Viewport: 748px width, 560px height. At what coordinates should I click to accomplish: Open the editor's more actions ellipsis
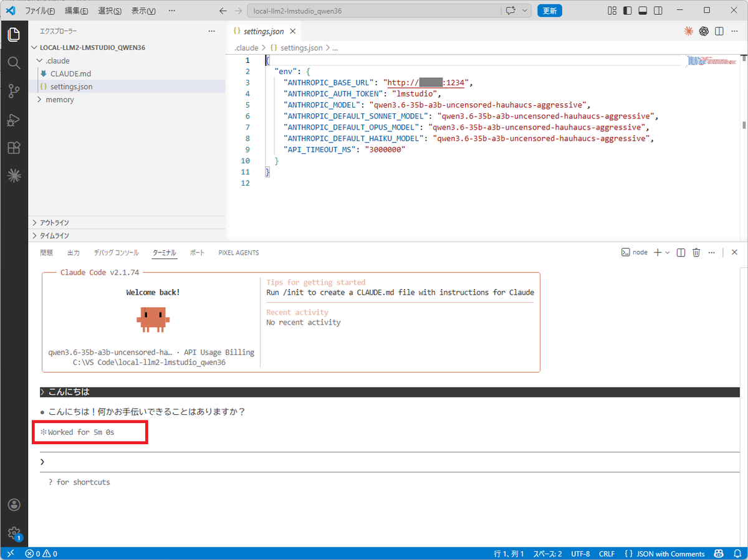[x=734, y=31]
